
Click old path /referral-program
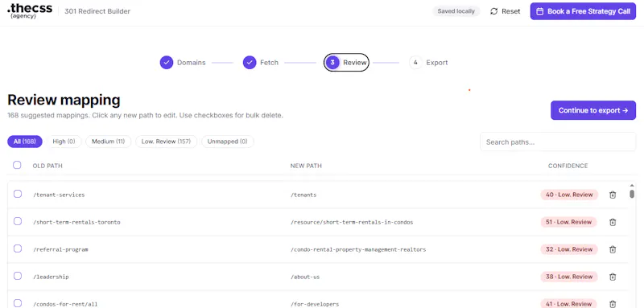(x=60, y=249)
